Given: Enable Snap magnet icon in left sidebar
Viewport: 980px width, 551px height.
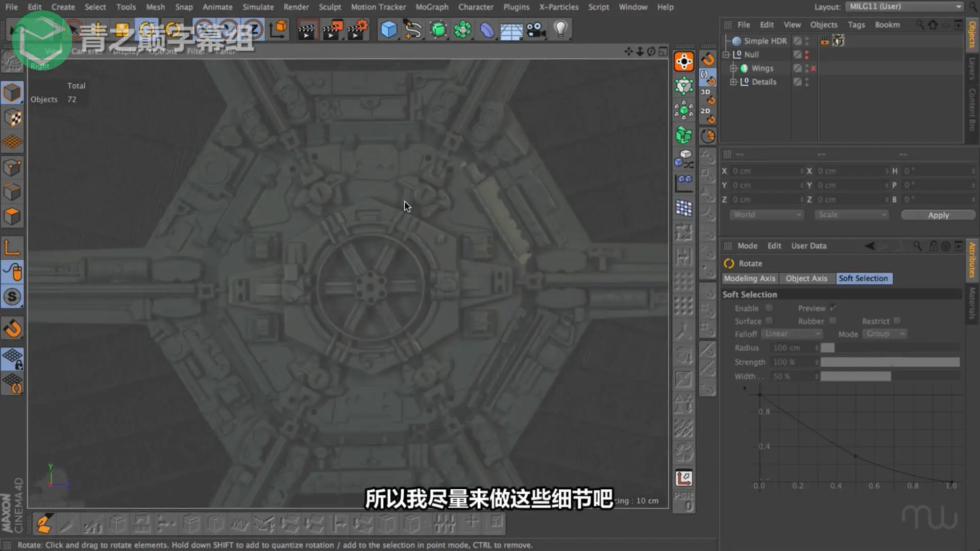Looking at the screenshot, I should tap(12, 329).
